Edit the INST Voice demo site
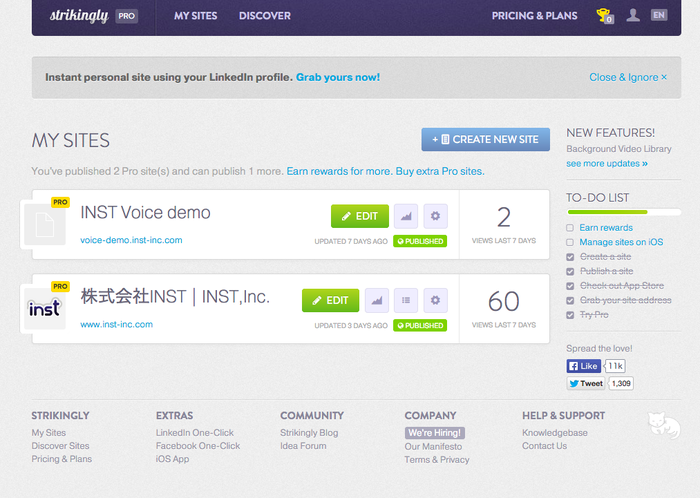This screenshot has width=700, height=498. [360, 216]
